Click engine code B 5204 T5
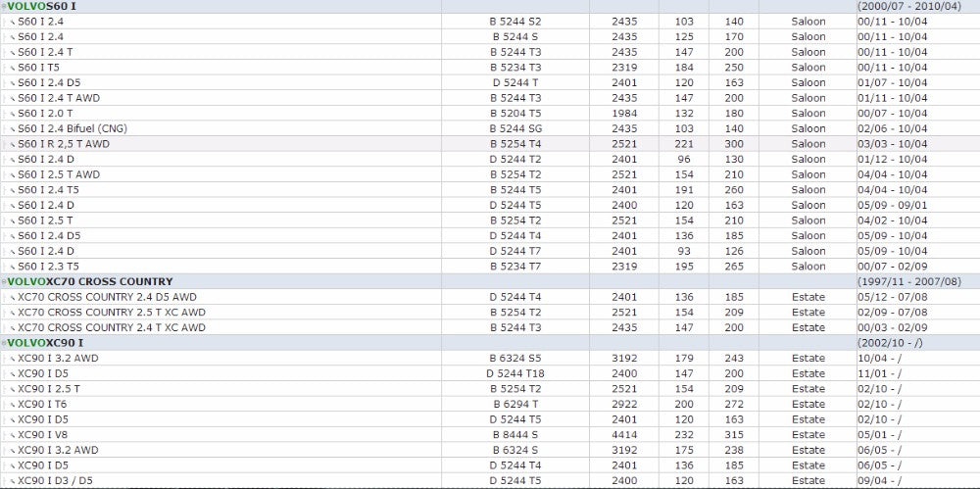This screenshot has width=980, height=489. click(515, 114)
